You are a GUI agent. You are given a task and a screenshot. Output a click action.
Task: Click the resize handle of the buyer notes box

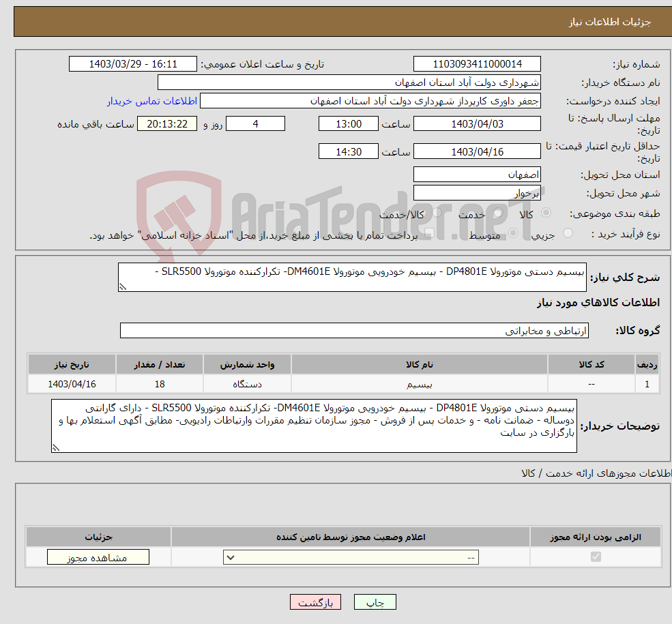click(x=56, y=447)
